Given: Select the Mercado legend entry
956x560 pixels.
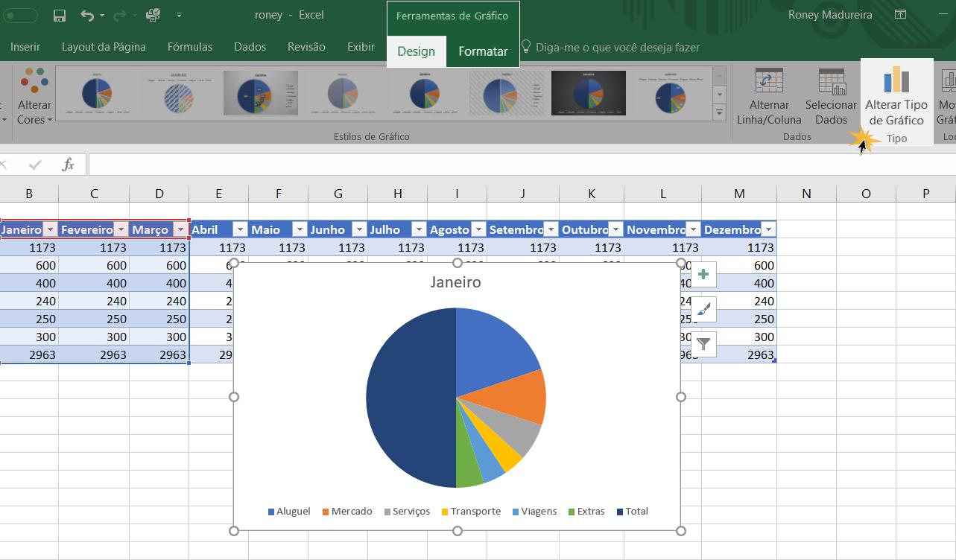Looking at the screenshot, I should [x=347, y=512].
